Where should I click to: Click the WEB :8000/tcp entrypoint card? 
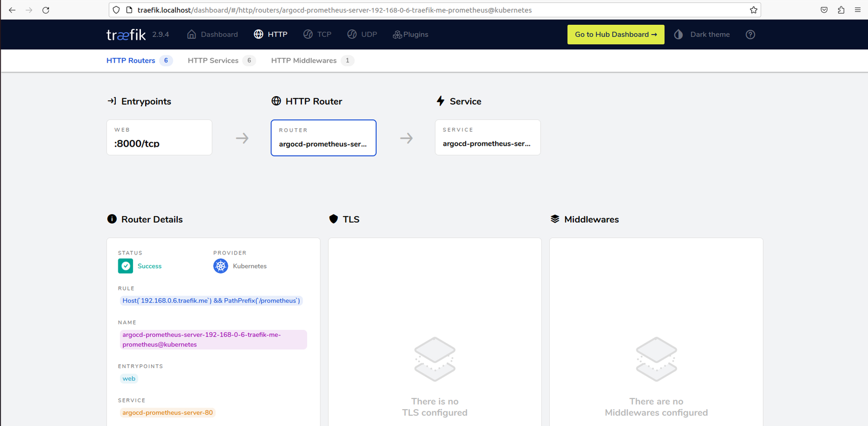click(159, 137)
